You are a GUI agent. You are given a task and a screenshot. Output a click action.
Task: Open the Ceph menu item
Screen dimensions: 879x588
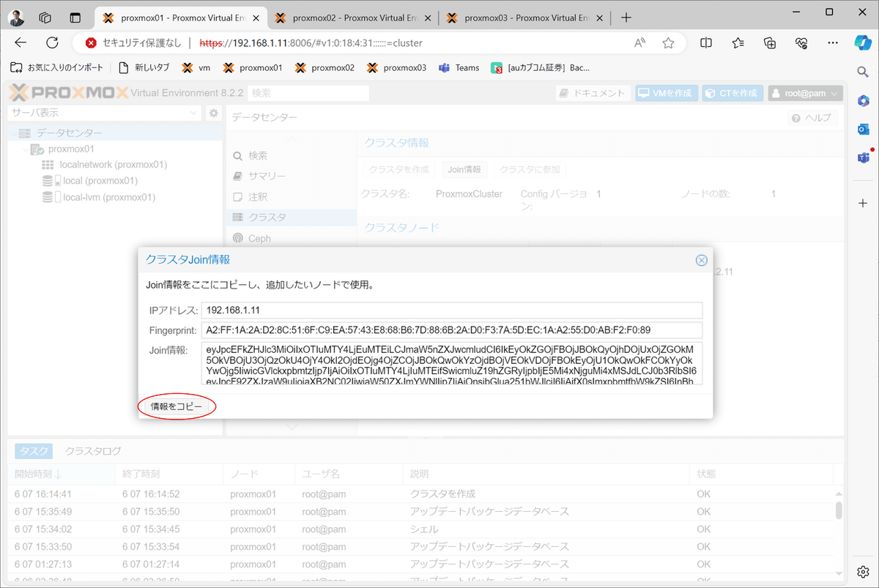coord(291,238)
